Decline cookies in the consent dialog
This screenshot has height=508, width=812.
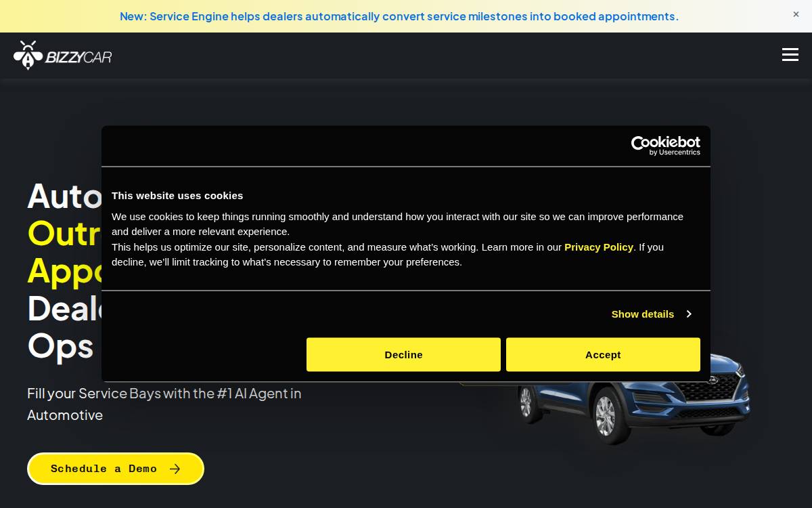point(403,354)
